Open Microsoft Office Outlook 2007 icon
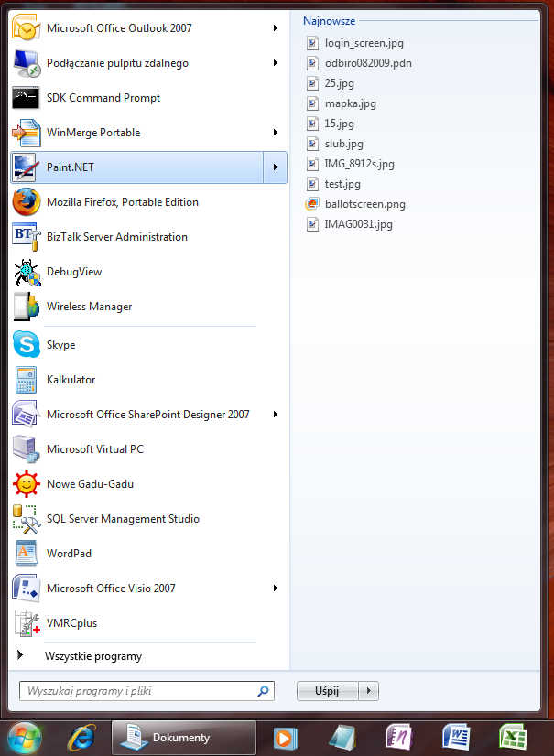Image resolution: width=554 pixels, height=756 pixels. tap(26, 28)
